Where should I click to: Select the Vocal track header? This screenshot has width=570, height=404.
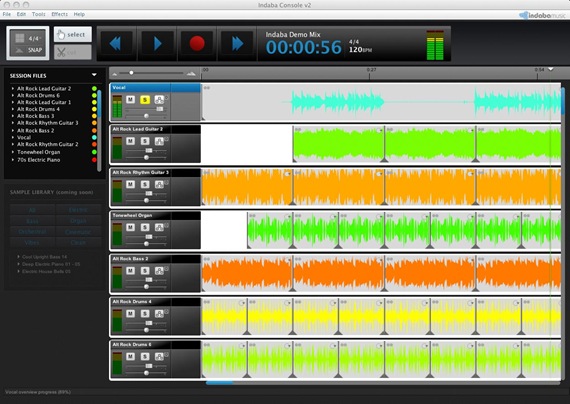[x=156, y=88]
